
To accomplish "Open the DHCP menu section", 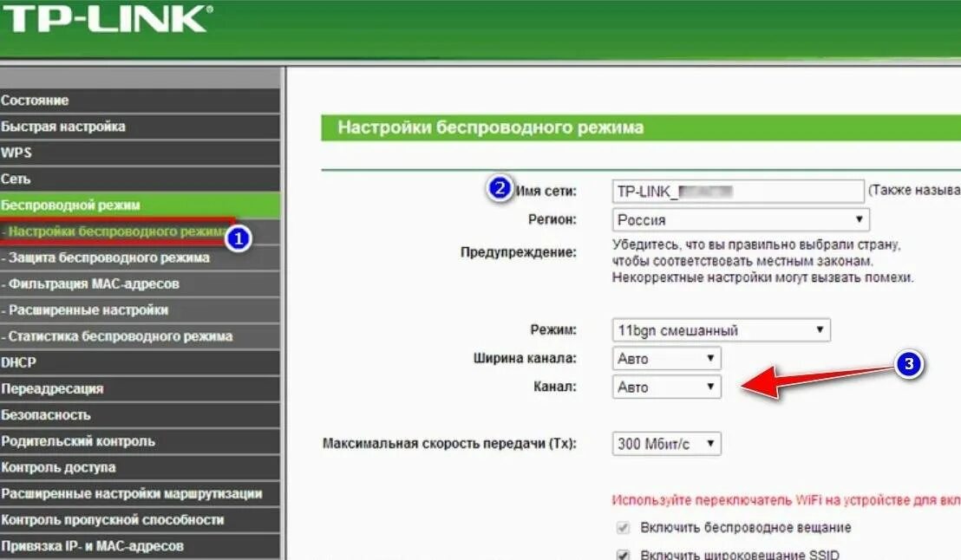I will coord(140,362).
